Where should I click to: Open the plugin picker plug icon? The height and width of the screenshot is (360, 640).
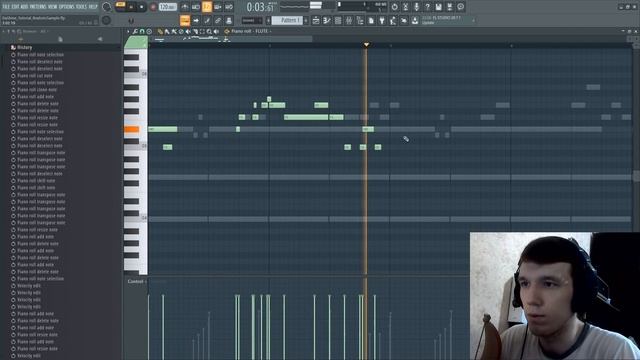(382, 20)
